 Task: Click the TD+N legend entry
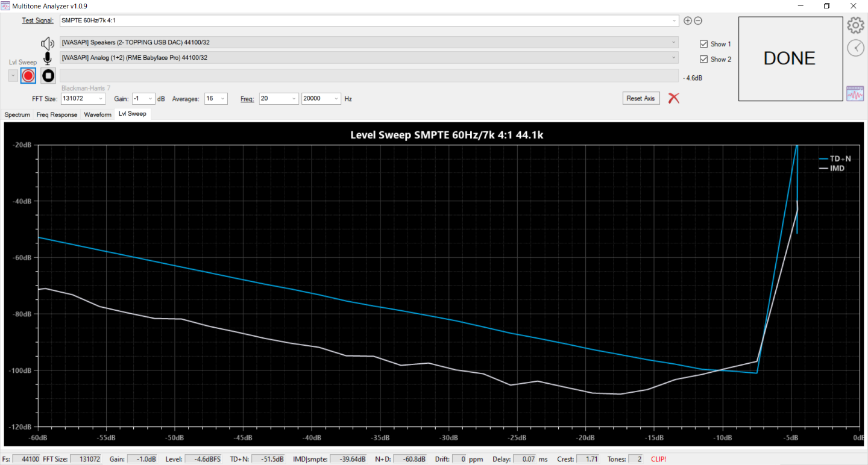835,158
